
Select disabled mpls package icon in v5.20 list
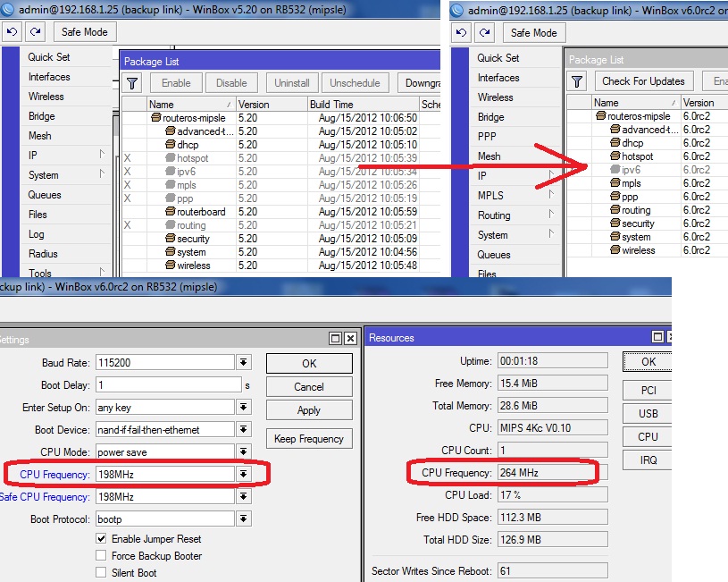coord(171,185)
